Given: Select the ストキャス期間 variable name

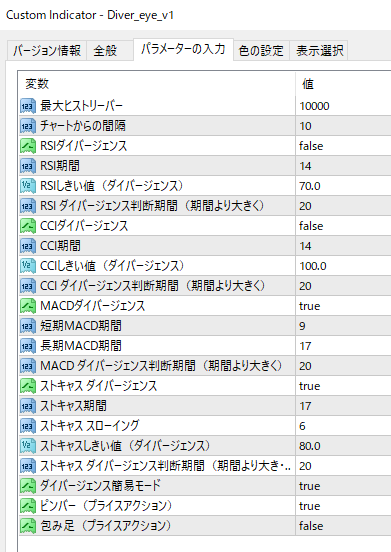Looking at the screenshot, I should [73, 406].
